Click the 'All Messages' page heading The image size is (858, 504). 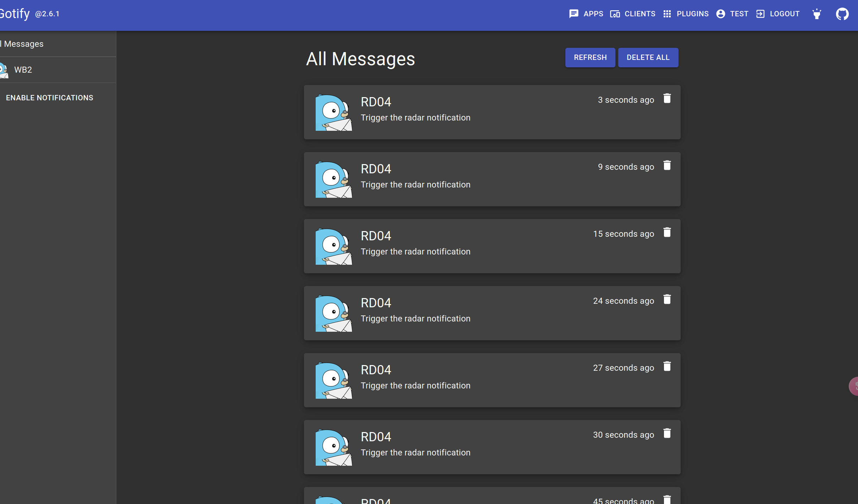(360, 59)
